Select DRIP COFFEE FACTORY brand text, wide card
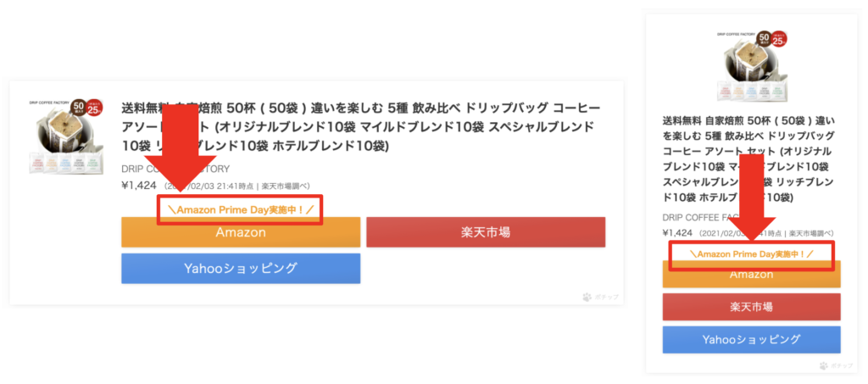The height and width of the screenshot is (384, 868). click(x=175, y=169)
